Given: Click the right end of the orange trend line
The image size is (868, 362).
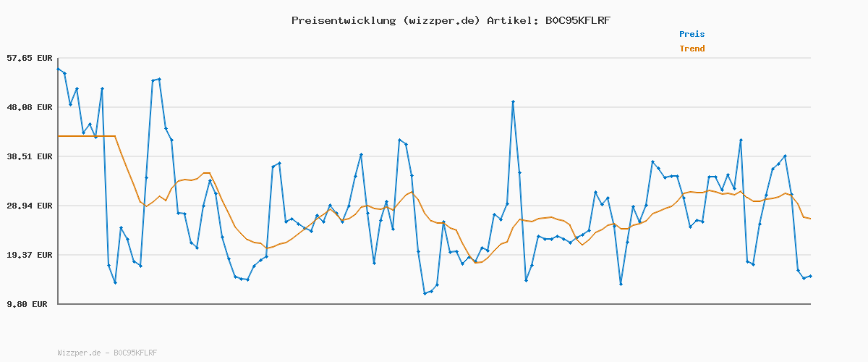Looking at the screenshot, I should tap(810, 219).
